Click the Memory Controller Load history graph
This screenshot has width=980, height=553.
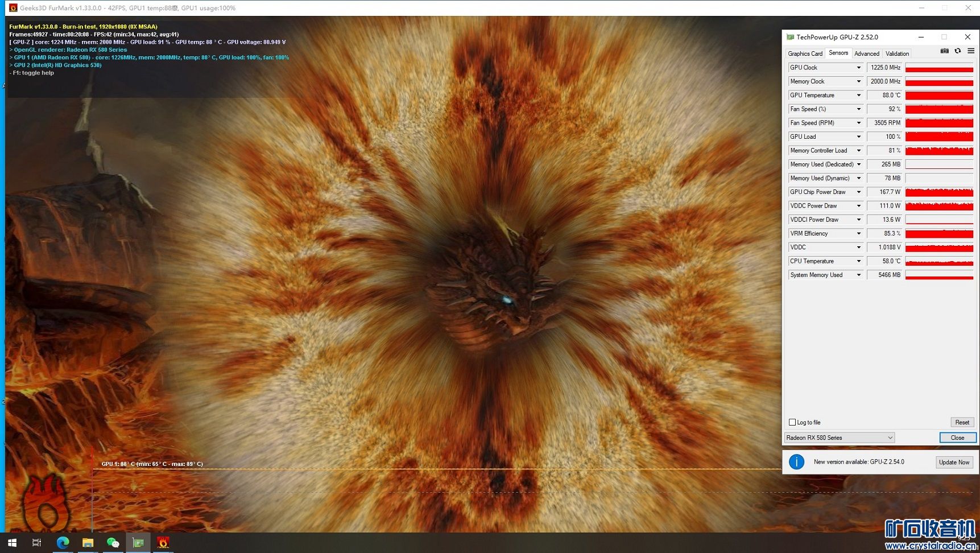939,151
